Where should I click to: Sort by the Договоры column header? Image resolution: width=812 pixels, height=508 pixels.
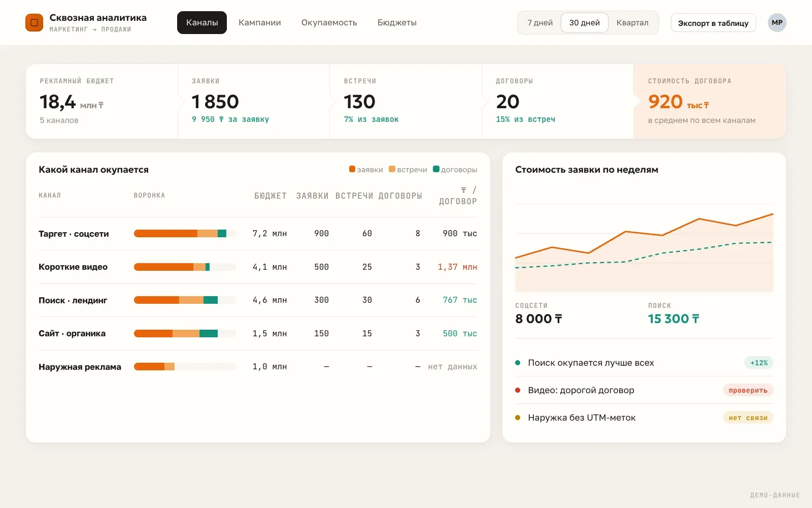tap(400, 196)
